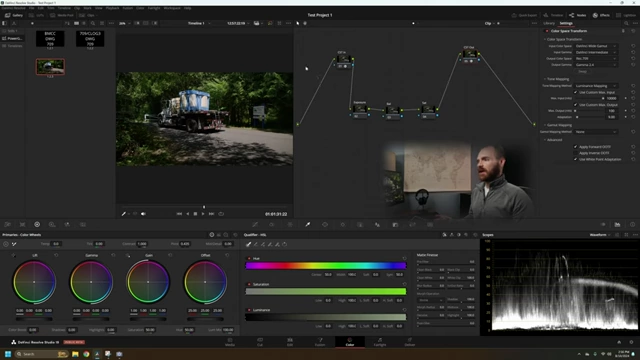Image resolution: width=640 pixels, height=360 pixels.
Task: Search the Effects settings panel
Action: (x=626, y=23)
